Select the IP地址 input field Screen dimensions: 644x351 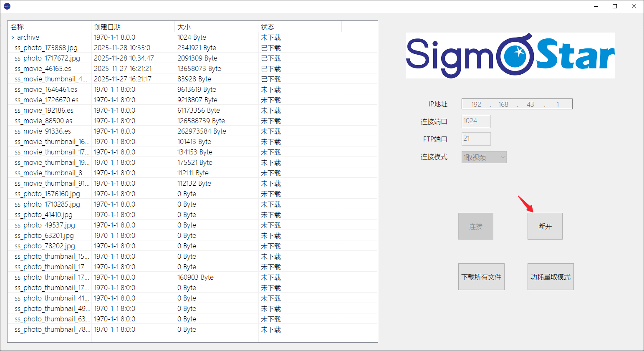[517, 104]
